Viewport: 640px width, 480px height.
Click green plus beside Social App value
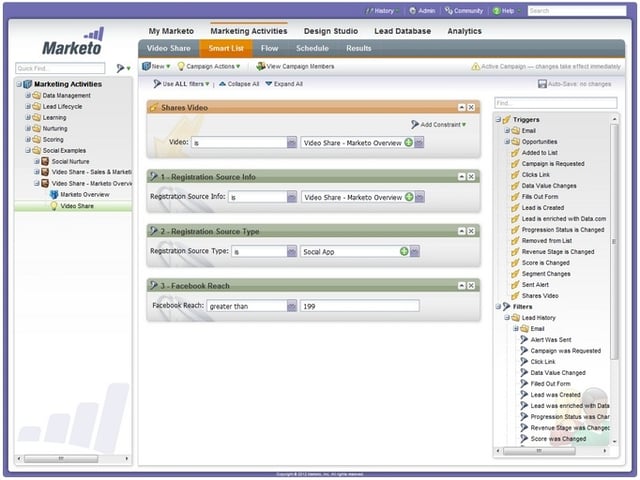(404, 251)
